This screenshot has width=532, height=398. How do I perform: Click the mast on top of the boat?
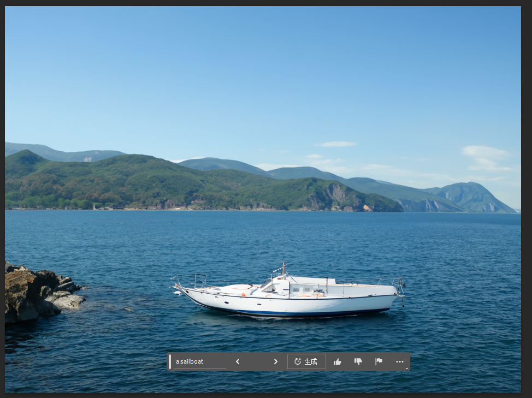(x=283, y=269)
